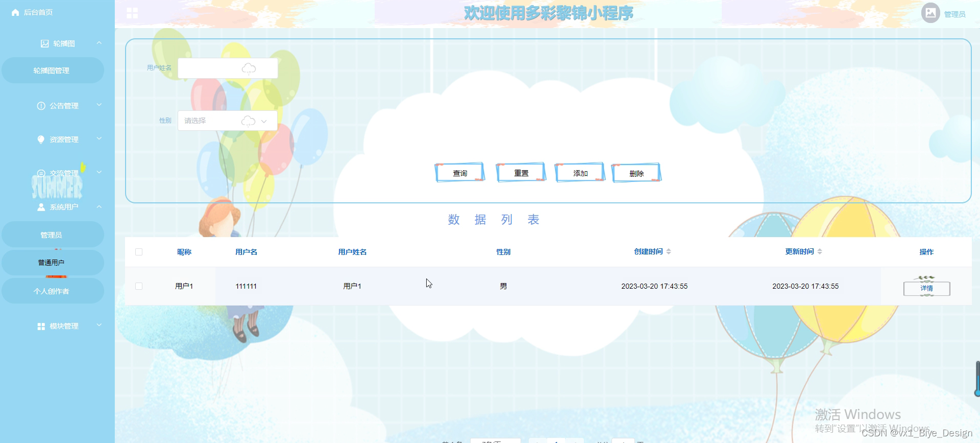Click the grid menu icon in header
Screen dimensions: 980x443
tap(132, 13)
